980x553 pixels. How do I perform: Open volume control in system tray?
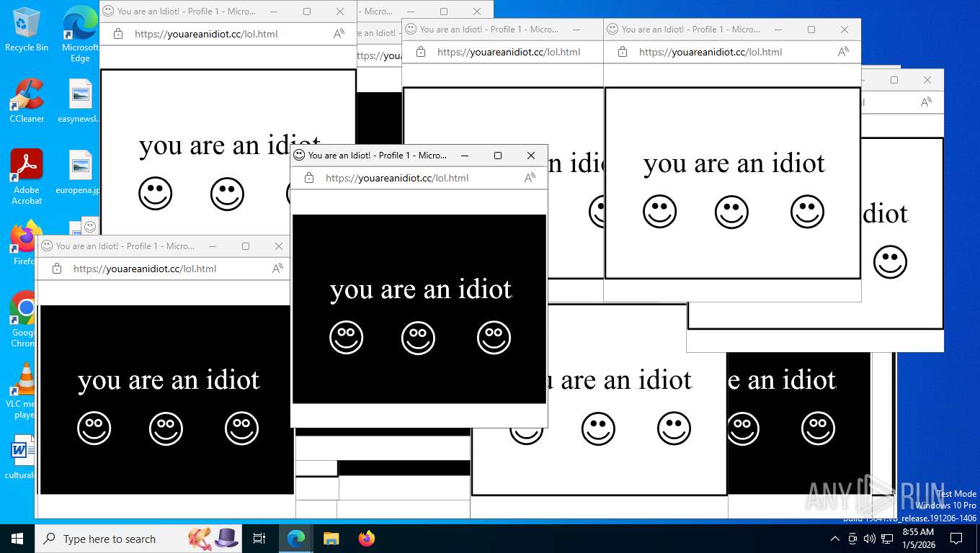[870, 539]
